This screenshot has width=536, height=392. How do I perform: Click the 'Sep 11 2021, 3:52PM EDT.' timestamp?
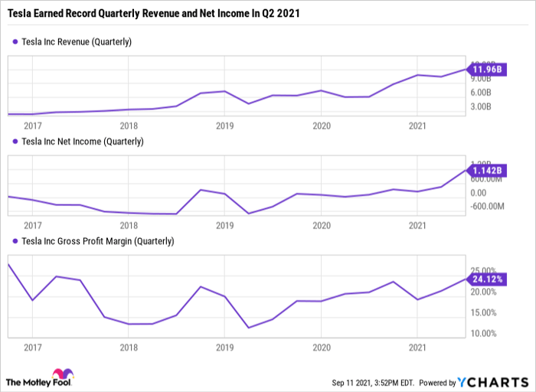pyautogui.click(x=373, y=383)
